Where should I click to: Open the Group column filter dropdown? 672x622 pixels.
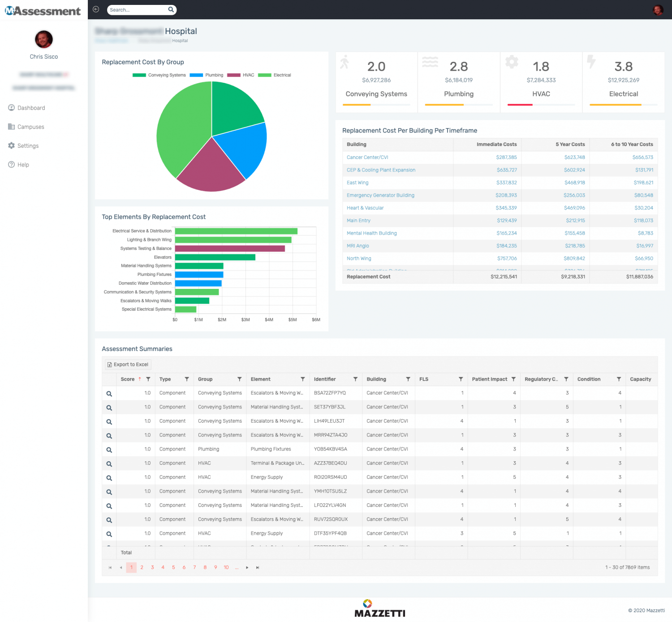240,379
